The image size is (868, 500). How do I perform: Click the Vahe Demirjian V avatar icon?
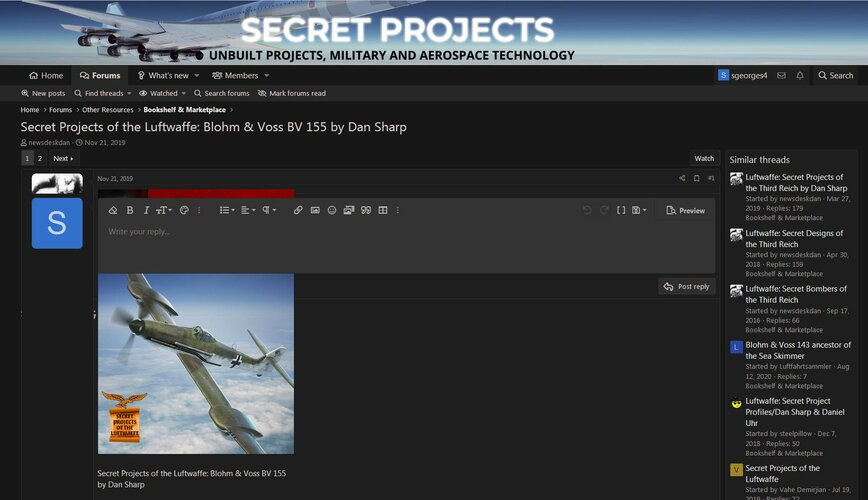[x=736, y=470]
